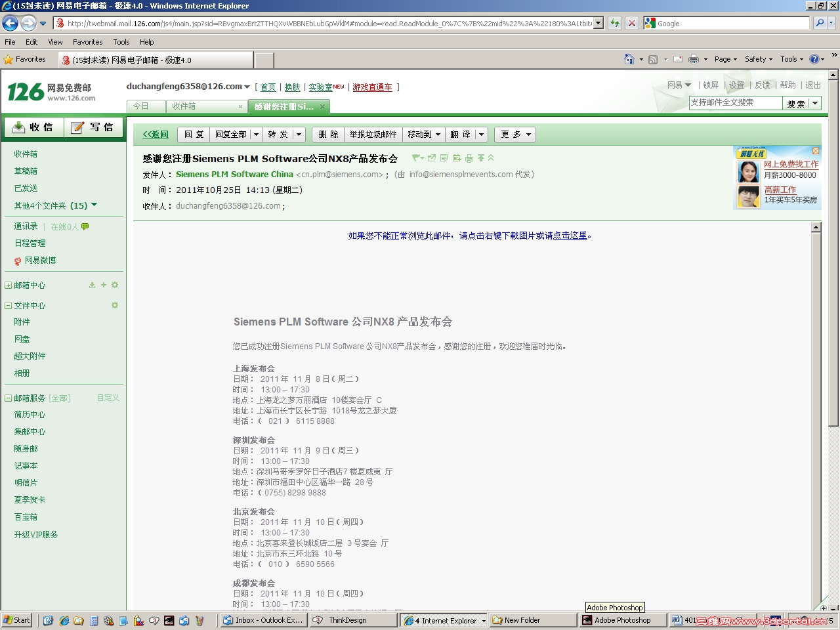Collapse the 邮箱服务 tree section
The height and width of the screenshot is (630, 840).
pyautogui.click(x=8, y=398)
